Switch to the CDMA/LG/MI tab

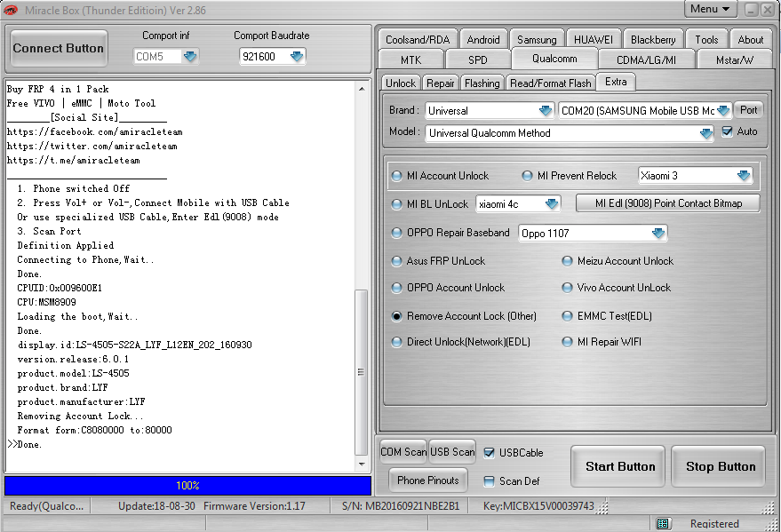tap(646, 60)
